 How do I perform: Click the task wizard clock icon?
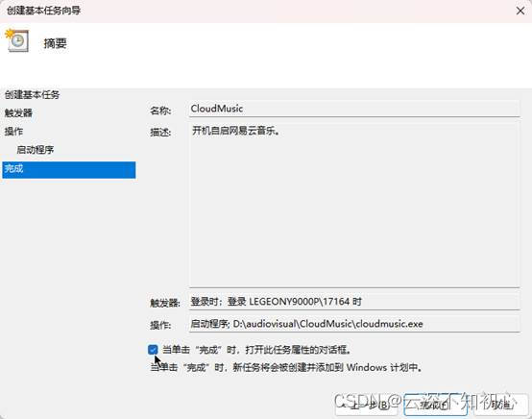pyautogui.click(x=16, y=40)
